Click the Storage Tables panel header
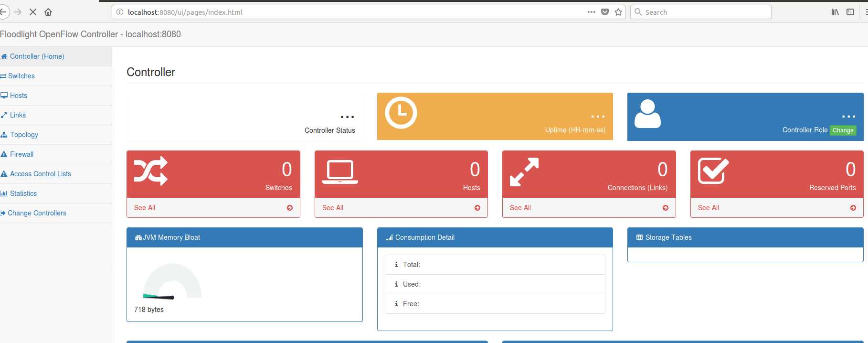Viewport: 868px width, 343px height. (x=745, y=237)
